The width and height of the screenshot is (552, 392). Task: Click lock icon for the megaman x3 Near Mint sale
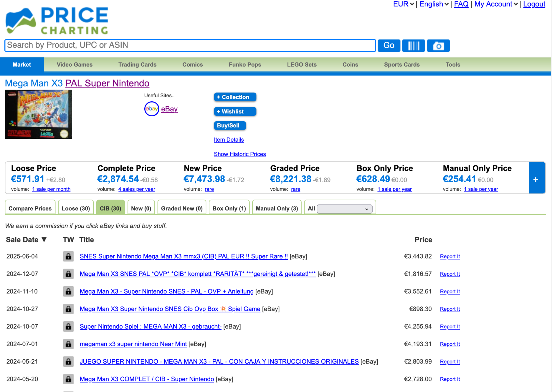click(x=68, y=344)
